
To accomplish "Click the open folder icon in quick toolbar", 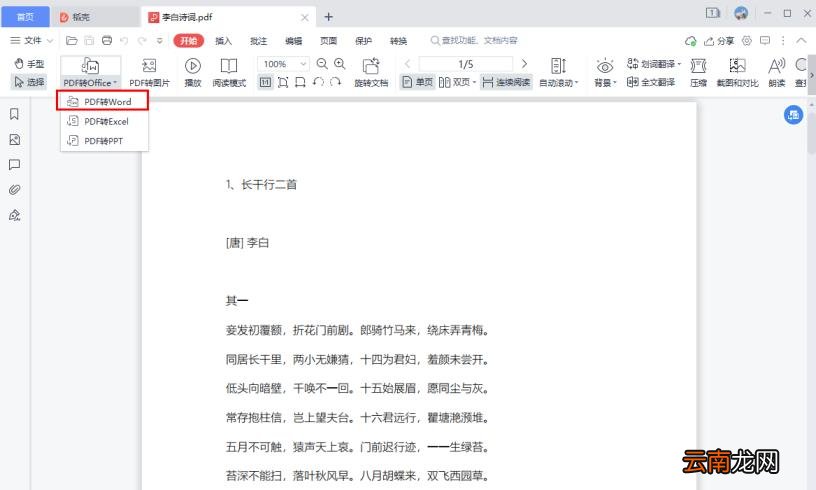I will click(72, 40).
